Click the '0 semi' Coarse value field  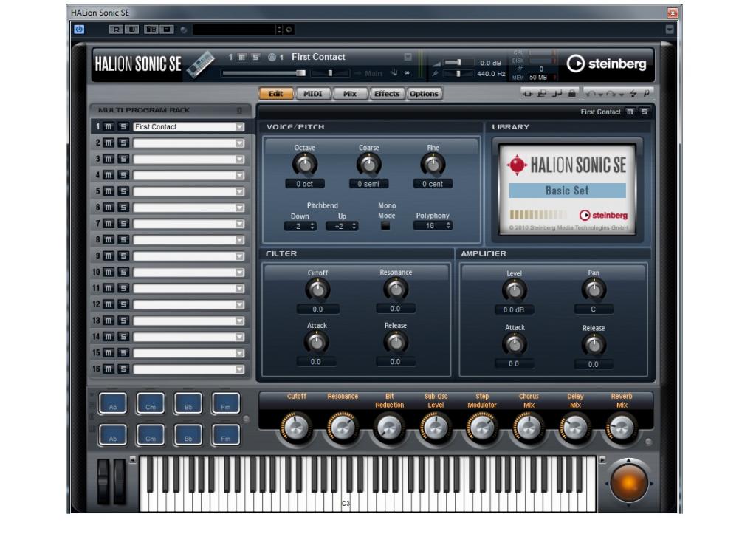coord(369,184)
